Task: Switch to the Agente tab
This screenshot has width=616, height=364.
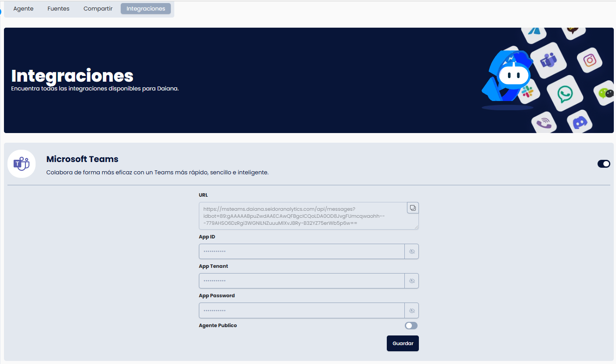Action: (23, 9)
